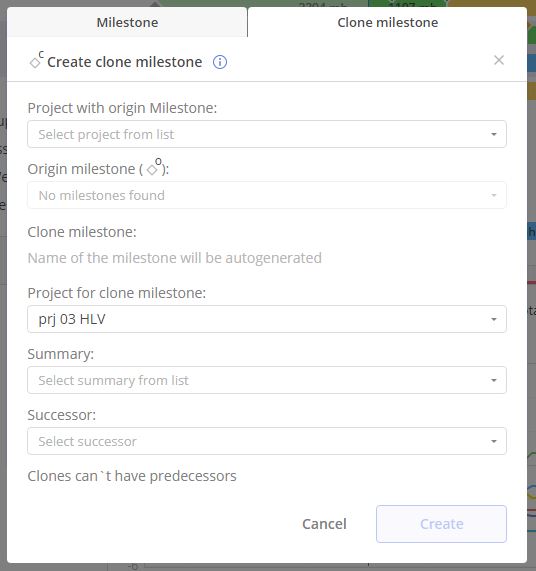The height and width of the screenshot is (571, 536).
Task: Click the origin diamond icon in label
Action: point(154,167)
